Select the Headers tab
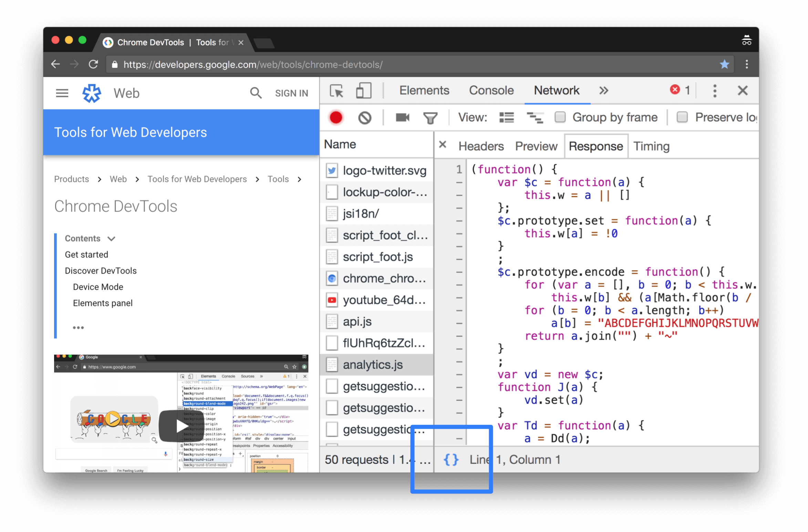 coord(481,146)
